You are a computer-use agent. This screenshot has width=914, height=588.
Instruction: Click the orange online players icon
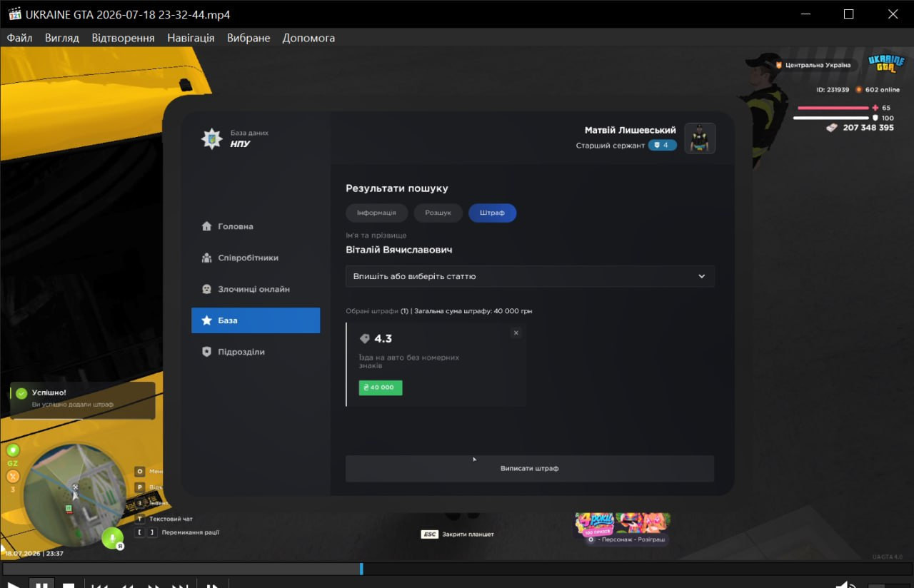859,90
